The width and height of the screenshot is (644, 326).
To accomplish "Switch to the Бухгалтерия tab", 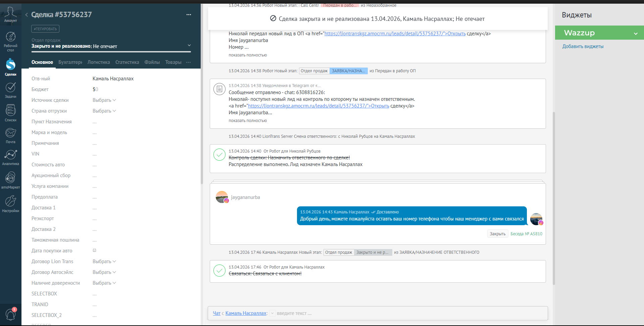I will [70, 62].
